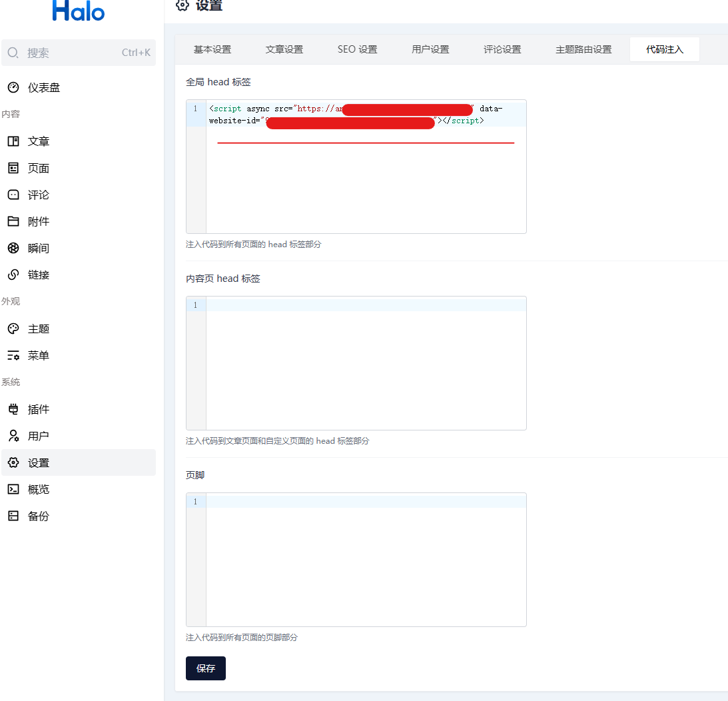Click line number 1 in 全局 head editor
The height and width of the screenshot is (701, 728).
coord(195,109)
